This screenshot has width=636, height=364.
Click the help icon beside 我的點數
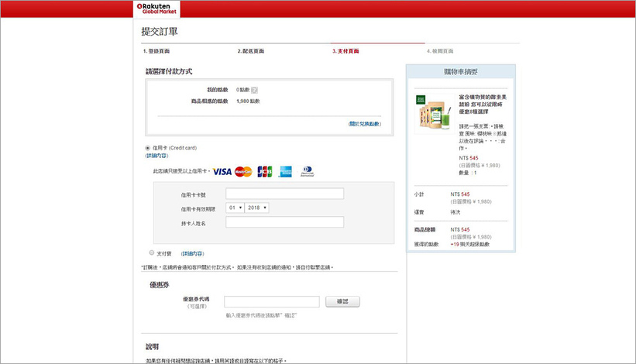tap(255, 91)
